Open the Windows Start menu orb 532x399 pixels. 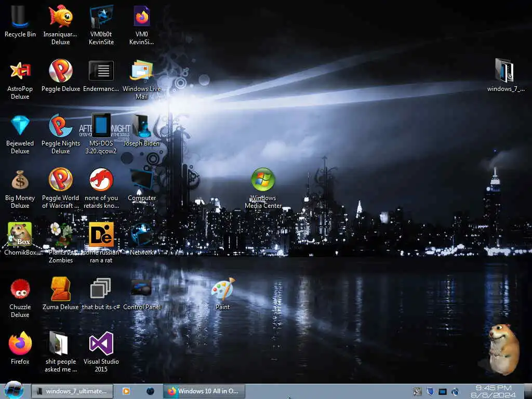pos(14,390)
